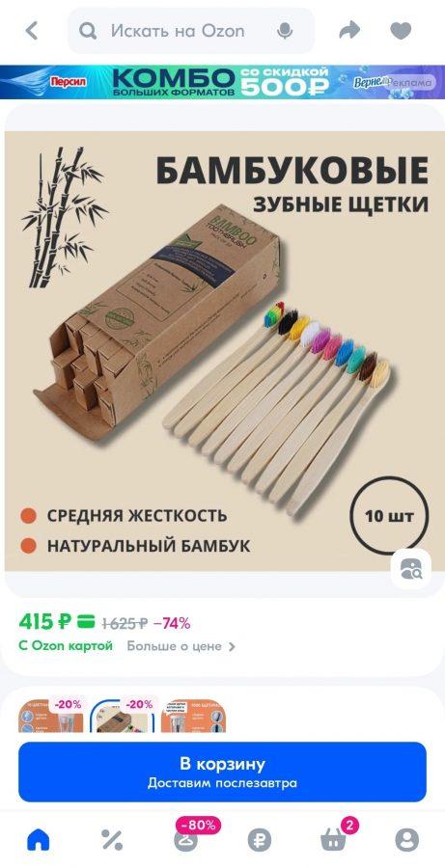This screenshot has height=868, width=445.
Task: Add product to favorites with heart
Action: tap(401, 31)
